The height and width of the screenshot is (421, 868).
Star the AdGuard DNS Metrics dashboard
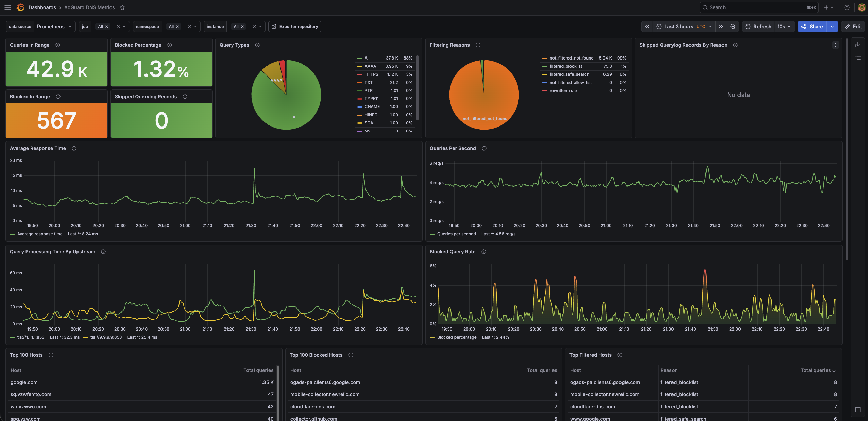(122, 7)
